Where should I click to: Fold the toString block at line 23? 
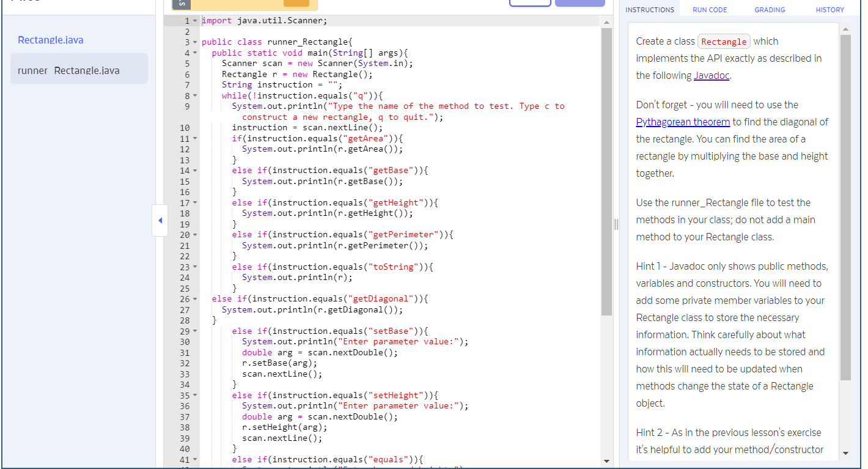tap(194, 267)
